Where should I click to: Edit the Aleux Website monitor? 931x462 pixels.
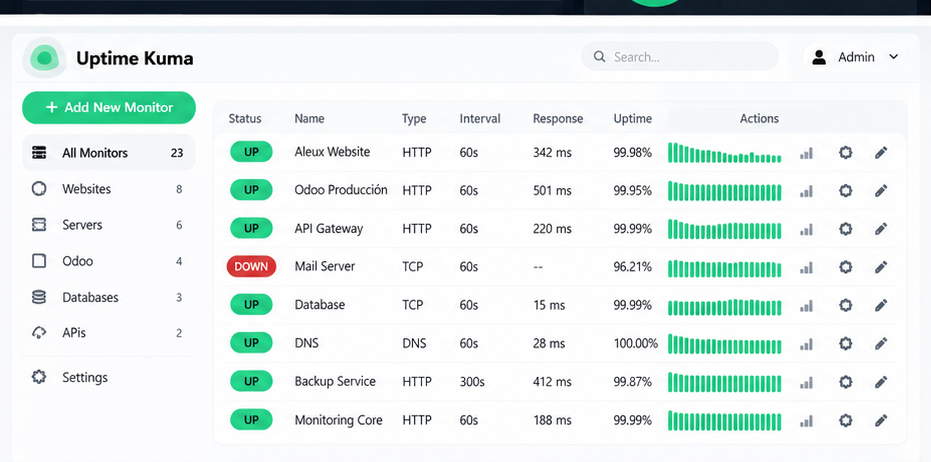tap(881, 153)
